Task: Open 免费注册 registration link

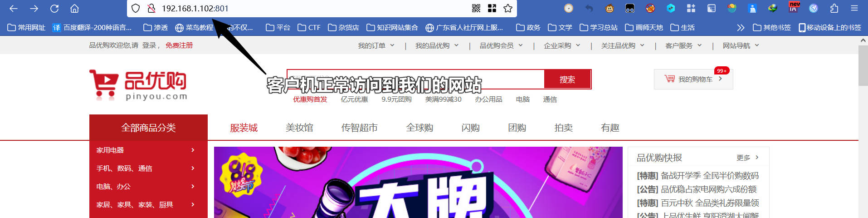Action: pos(179,45)
